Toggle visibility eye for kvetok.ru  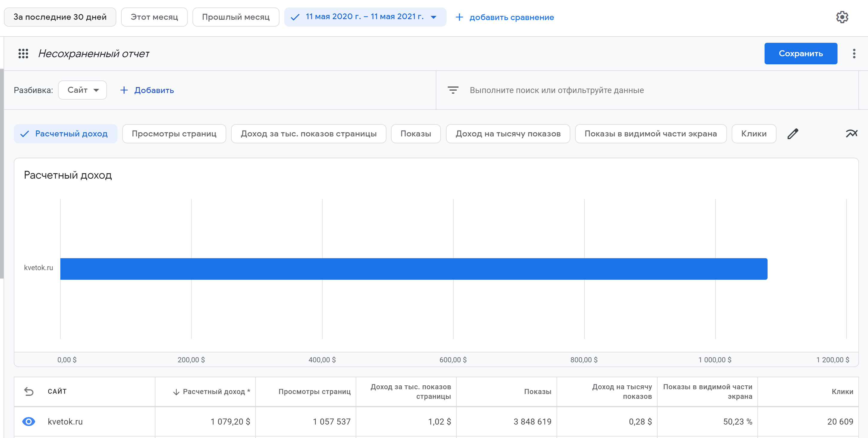point(29,422)
